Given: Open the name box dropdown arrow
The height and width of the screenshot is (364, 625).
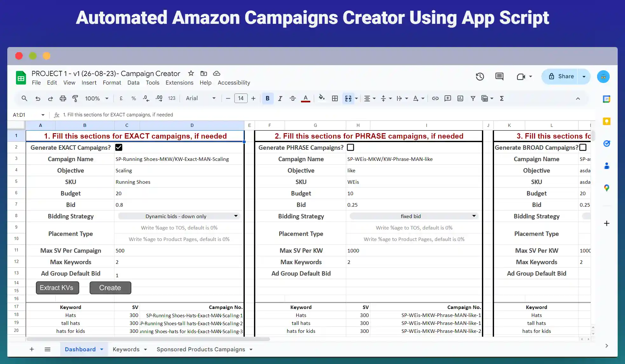Looking at the screenshot, I should click(x=43, y=115).
